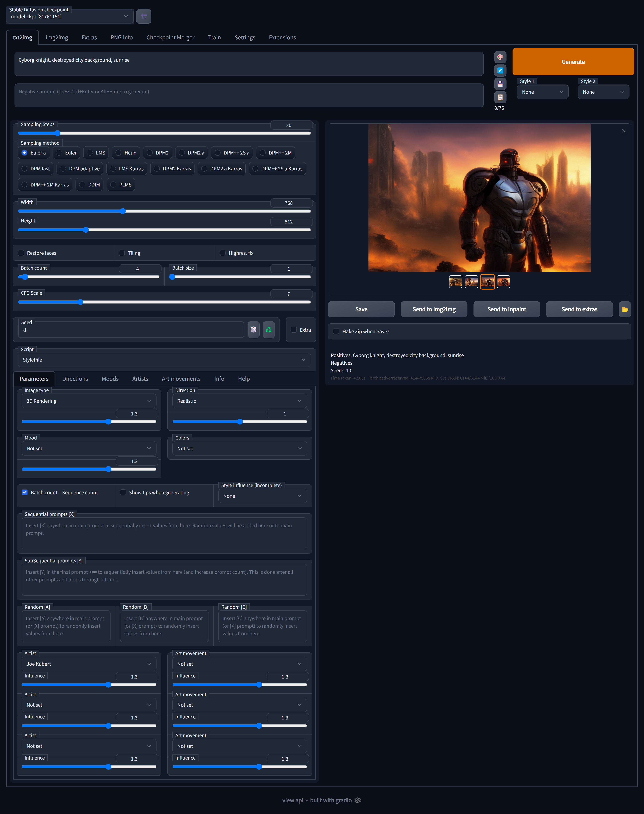The width and height of the screenshot is (644, 814).
Task: Click the Sequential prompts [X] text area
Action: (x=164, y=533)
